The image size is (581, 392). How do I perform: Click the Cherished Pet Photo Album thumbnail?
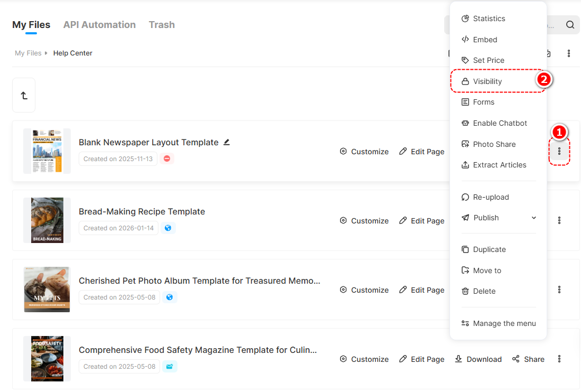pos(47,290)
